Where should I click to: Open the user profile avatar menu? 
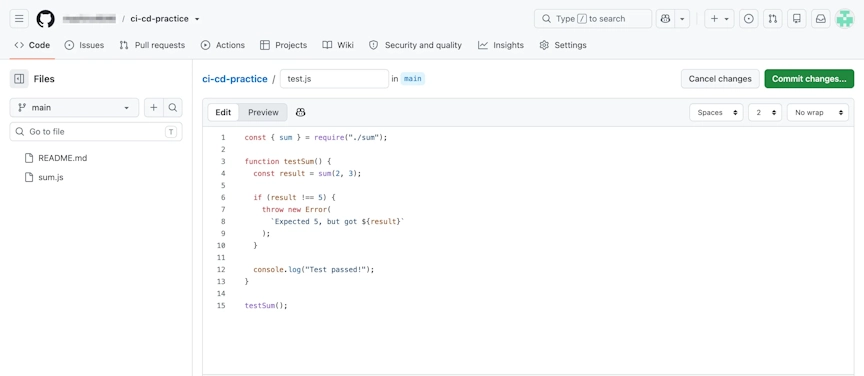[x=845, y=19]
